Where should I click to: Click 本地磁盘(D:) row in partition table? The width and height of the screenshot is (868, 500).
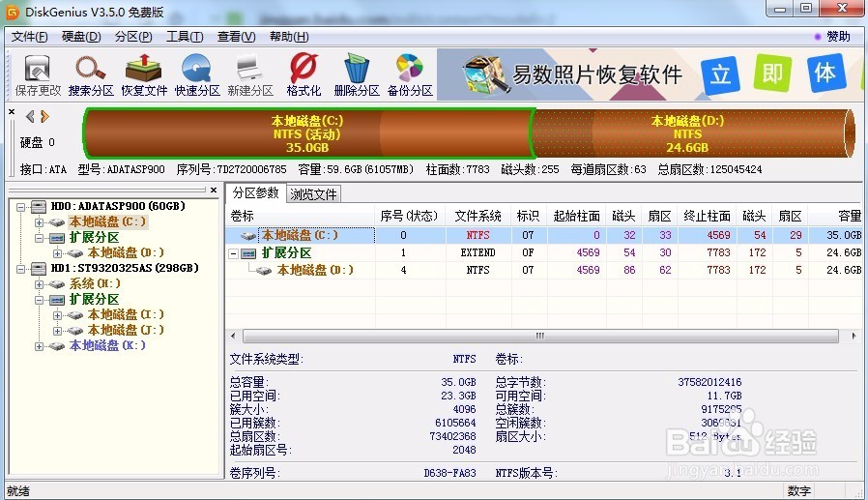pyautogui.click(x=545, y=270)
